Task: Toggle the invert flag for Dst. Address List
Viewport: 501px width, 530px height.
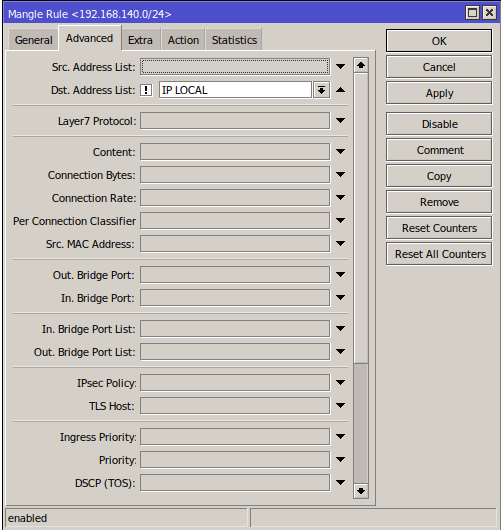Action: click(146, 90)
